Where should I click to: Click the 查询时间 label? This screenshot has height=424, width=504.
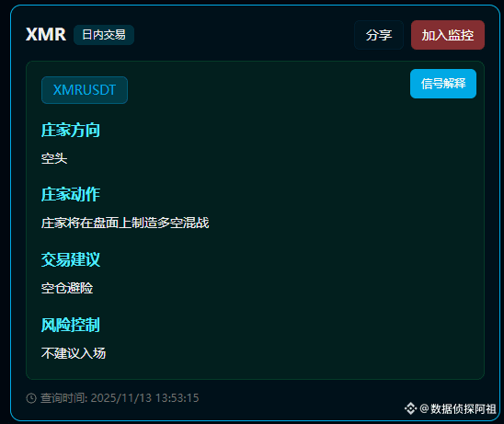63,398
